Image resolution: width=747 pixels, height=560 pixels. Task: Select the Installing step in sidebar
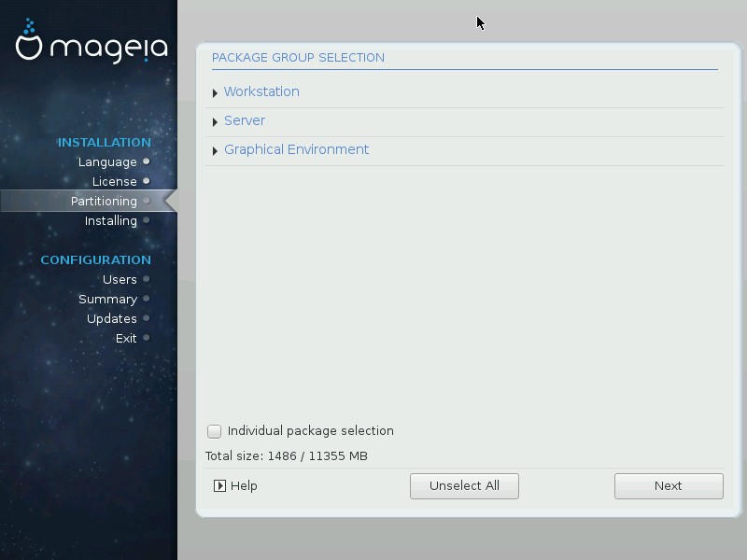coord(110,220)
